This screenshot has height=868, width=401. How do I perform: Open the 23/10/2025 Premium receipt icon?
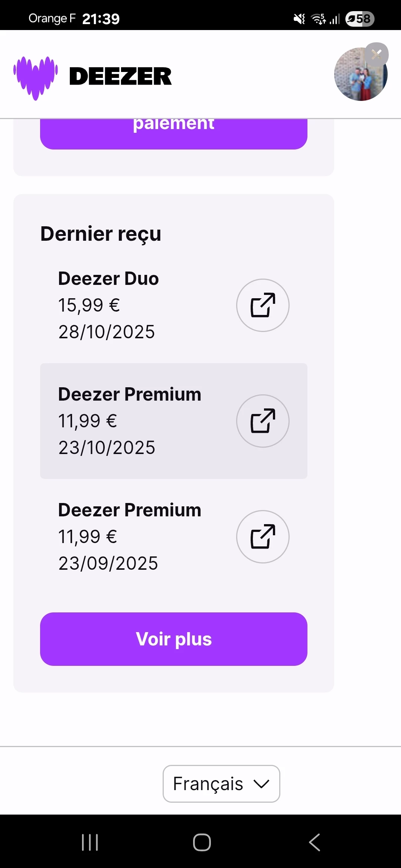[x=263, y=421]
